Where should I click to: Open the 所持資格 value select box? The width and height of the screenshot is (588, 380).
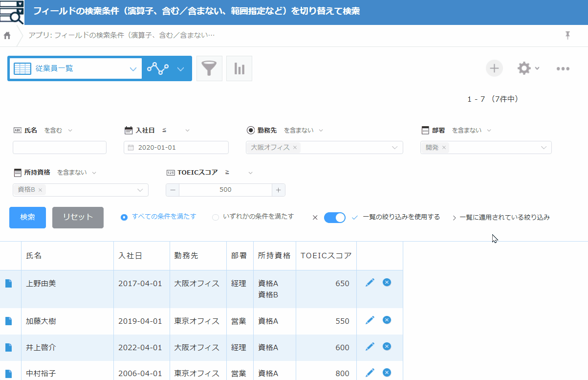[x=81, y=190]
